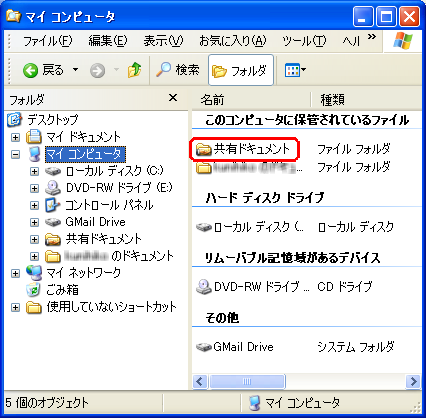The width and height of the screenshot is (426, 418).
Task: Expand the マイ ドキュメント tree node
Action: [x=15, y=137]
